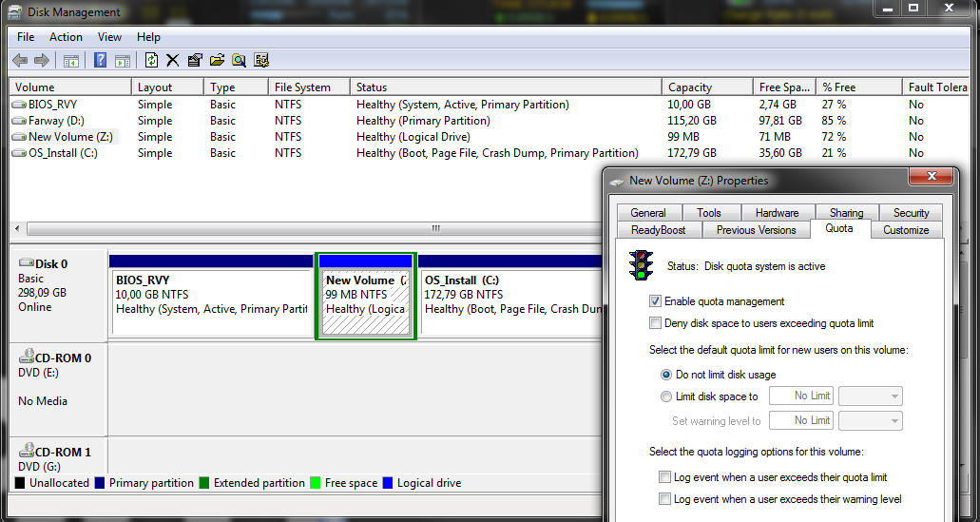Toggle the Show/Hide Console Tree icon
The width and height of the screenshot is (980, 522).
71,61
